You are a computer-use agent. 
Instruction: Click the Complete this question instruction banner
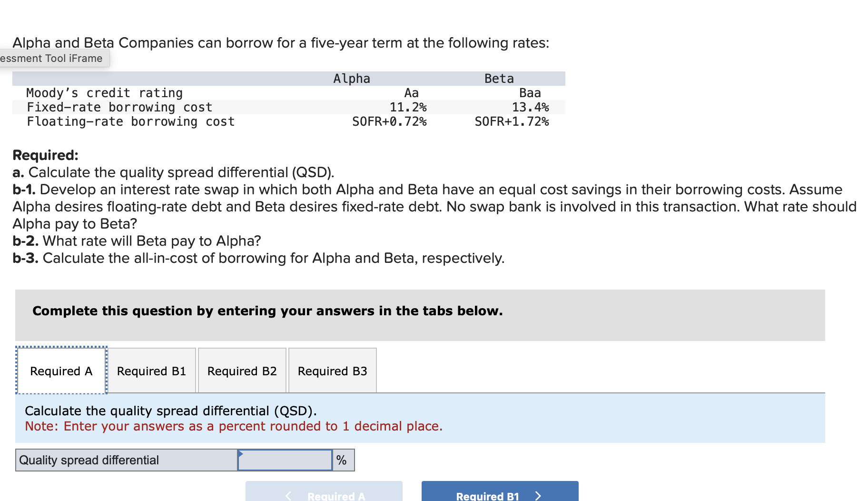(x=267, y=311)
